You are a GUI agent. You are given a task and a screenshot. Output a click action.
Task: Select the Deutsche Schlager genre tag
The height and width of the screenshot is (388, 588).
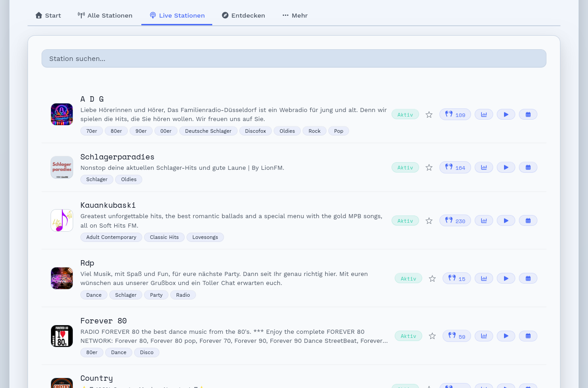(x=208, y=131)
